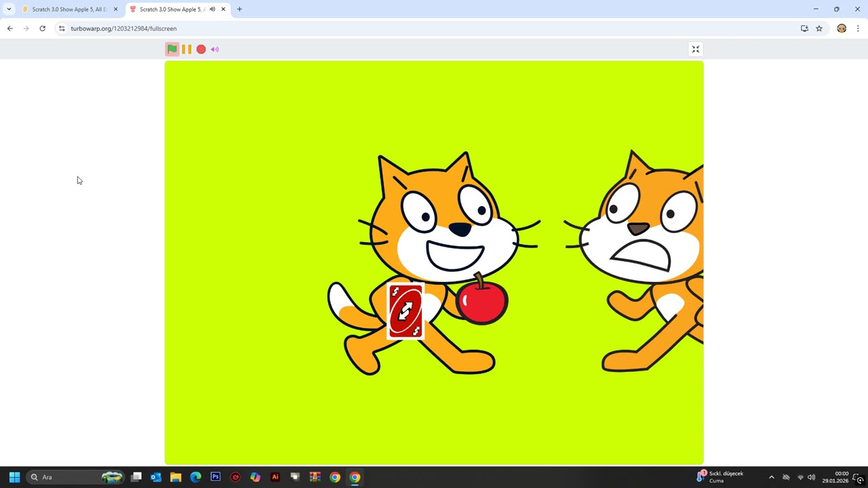This screenshot has width=868, height=488.
Task: Open the Windows Start menu
Action: click(14, 477)
